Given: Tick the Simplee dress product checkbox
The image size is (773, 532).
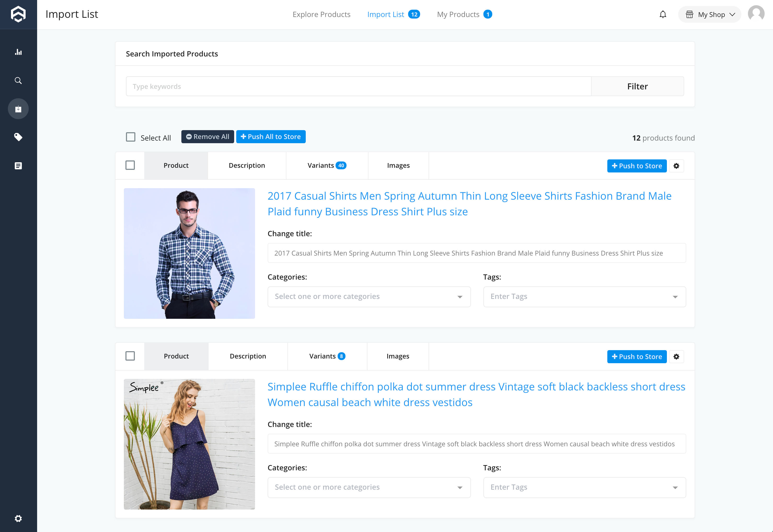Looking at the screenshot, I should coord(130,356).
